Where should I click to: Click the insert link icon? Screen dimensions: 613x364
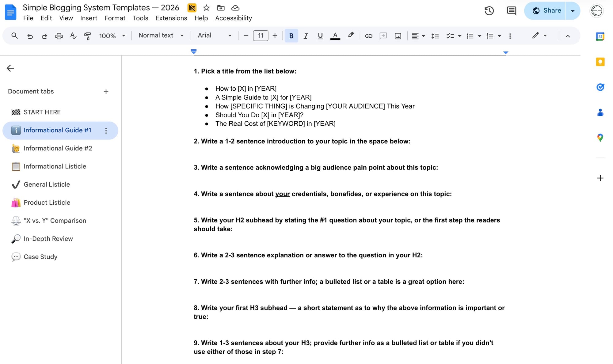(368, 36)
